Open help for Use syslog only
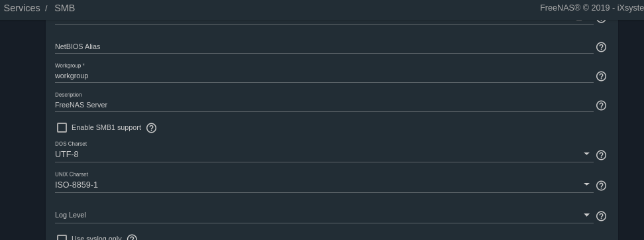Viewport: 644px width, 240px height. [132, 237]
